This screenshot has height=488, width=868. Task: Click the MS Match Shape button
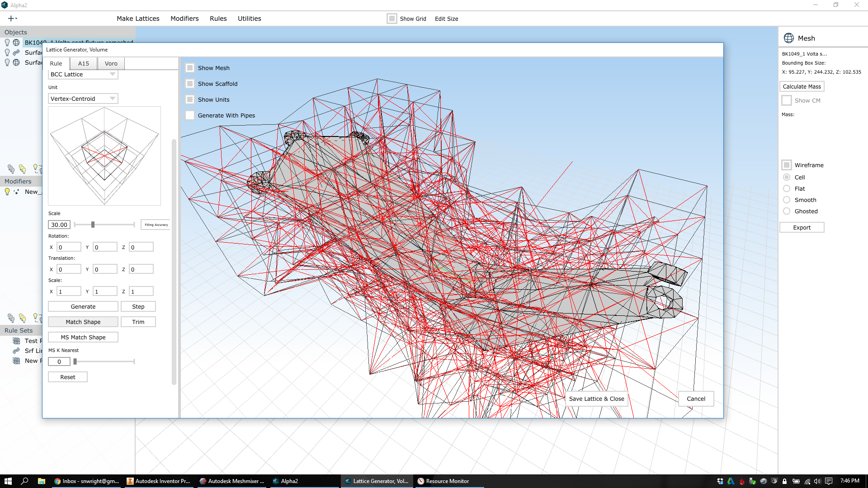(x=83, y=337)
